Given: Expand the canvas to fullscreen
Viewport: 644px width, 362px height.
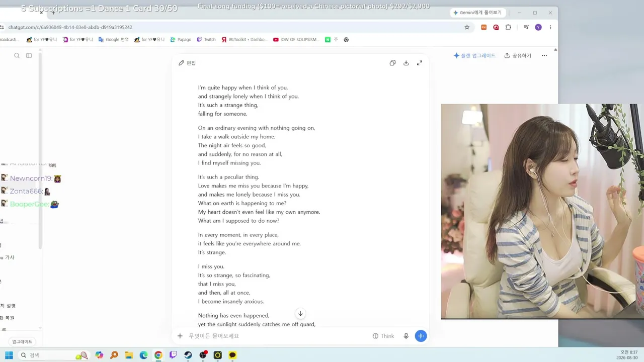Looking at the screenshot, I should tap(420, 63).
